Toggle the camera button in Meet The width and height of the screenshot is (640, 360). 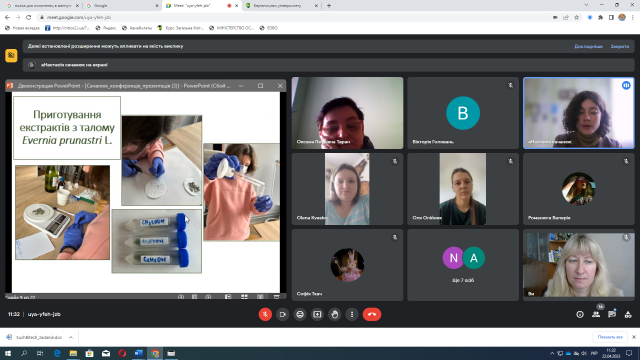282,314
